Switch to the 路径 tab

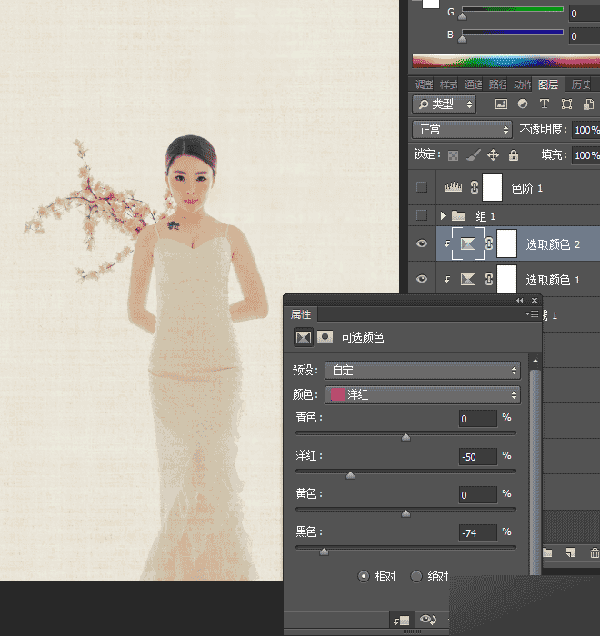point(497,85)
